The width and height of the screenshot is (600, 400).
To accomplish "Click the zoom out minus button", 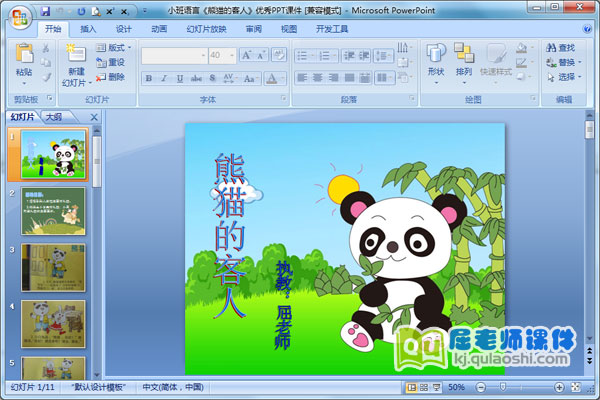I will click(481, 388).
